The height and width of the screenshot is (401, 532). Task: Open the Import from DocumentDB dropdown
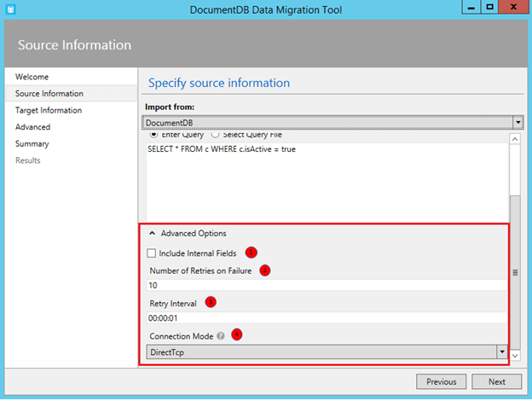pos(333,123)
